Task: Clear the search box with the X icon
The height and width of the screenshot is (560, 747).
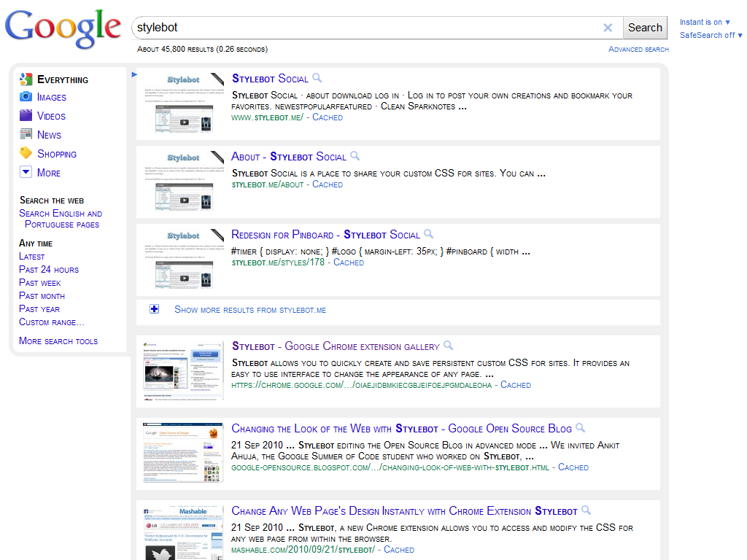Action: [608, 28]
